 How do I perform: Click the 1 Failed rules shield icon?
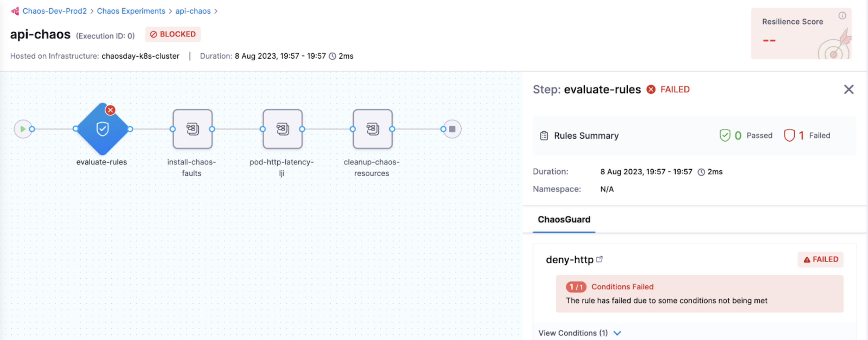[789, 135]
